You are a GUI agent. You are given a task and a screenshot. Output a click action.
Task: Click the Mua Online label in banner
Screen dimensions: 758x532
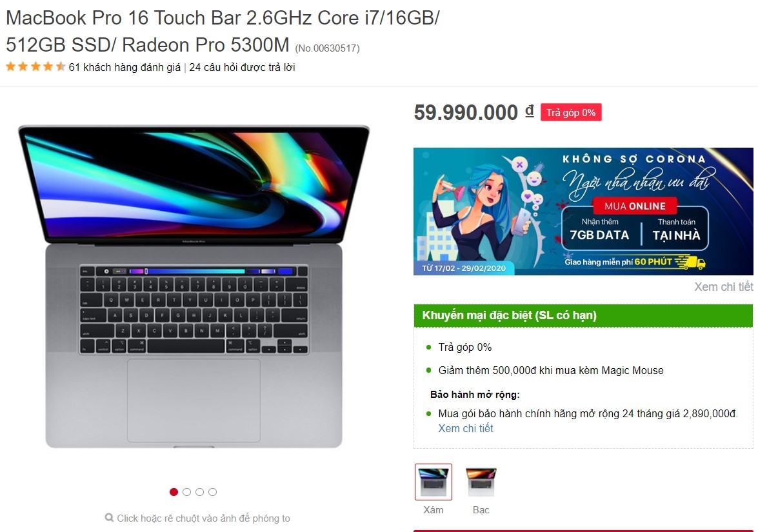pyautogui.click(x=635, y=206)
